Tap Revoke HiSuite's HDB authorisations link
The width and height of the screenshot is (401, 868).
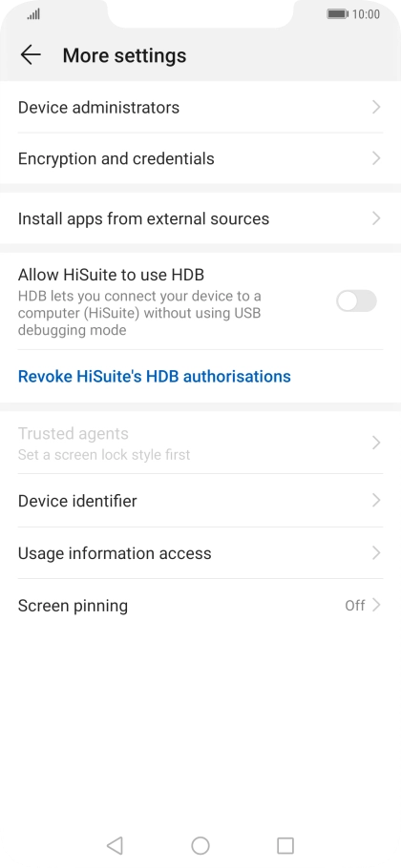(155, 377)
